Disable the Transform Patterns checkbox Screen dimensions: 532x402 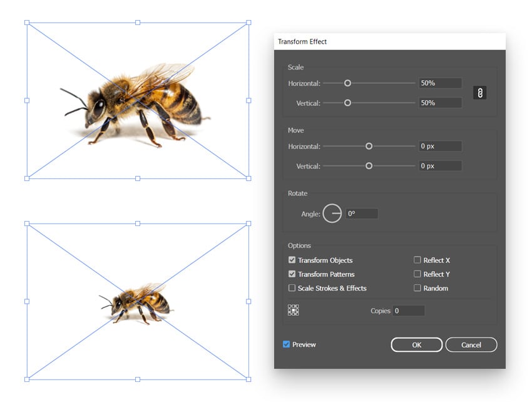pyautogui.click(x=292, y=274)
